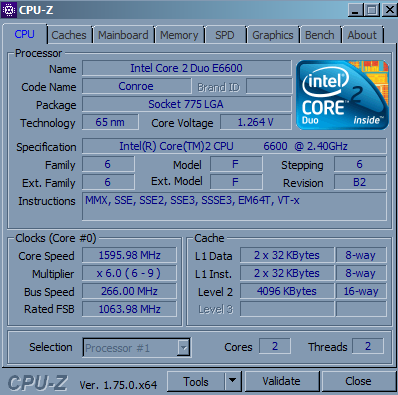
Task: Click the Technology value 65 nm
Action: pyautogui.click(x=110, y=122)
